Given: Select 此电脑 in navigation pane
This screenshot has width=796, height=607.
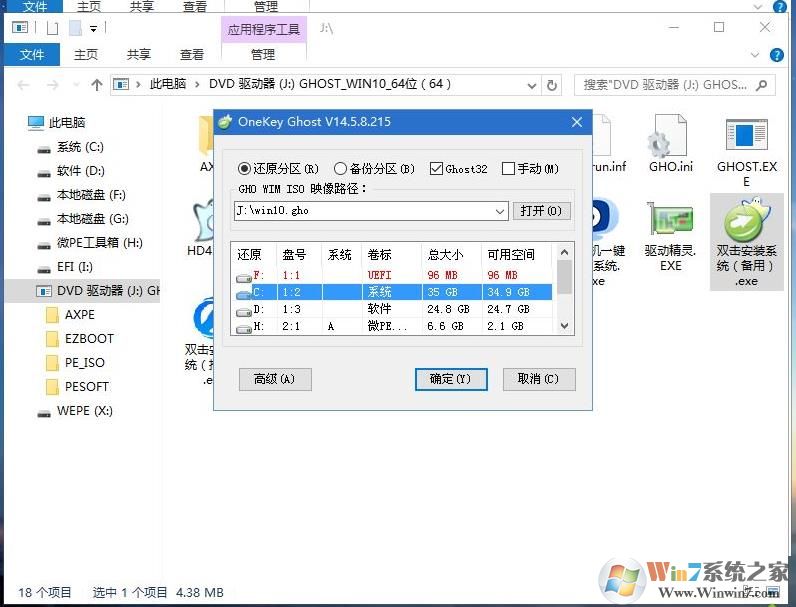Looking at the screenshot, I should [x=57, y=122].
